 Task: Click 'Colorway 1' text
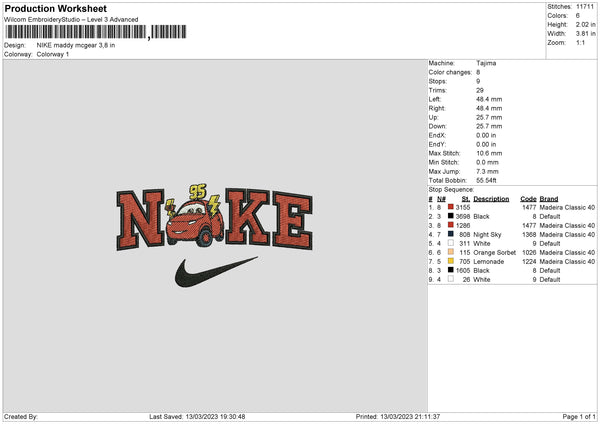click(53, 54)
